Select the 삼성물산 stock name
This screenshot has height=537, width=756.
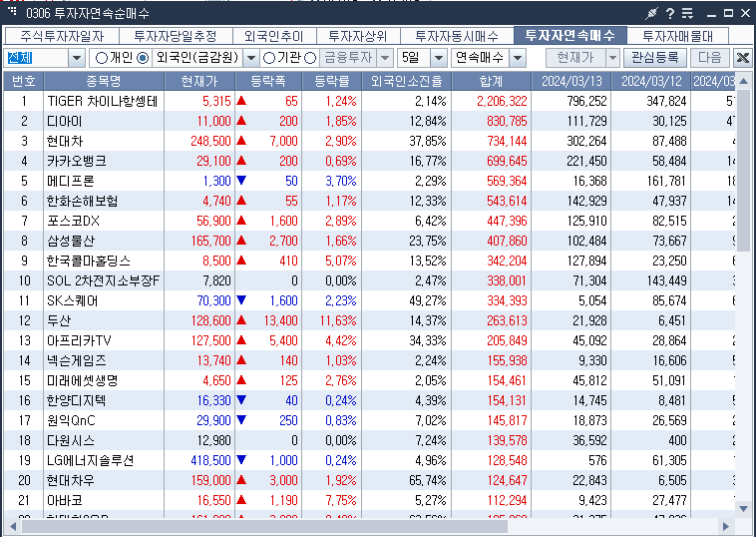click(71, 241)
